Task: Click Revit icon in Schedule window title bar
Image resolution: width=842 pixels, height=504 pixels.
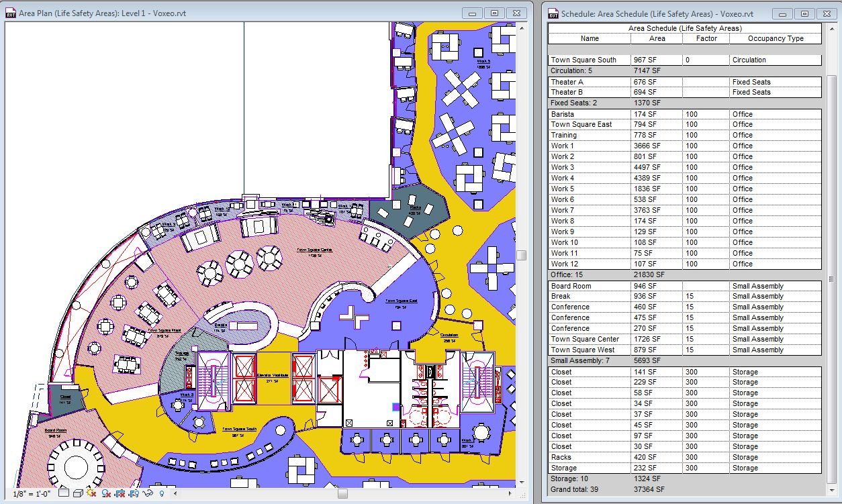Action: click(x=553, y=13)
